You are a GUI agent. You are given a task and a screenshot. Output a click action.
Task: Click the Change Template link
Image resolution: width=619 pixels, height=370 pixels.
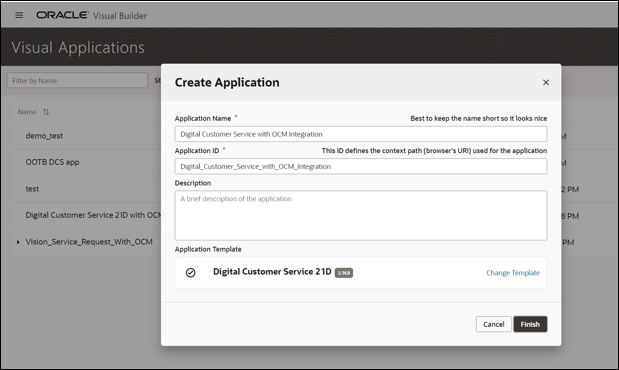coord(513,272)
